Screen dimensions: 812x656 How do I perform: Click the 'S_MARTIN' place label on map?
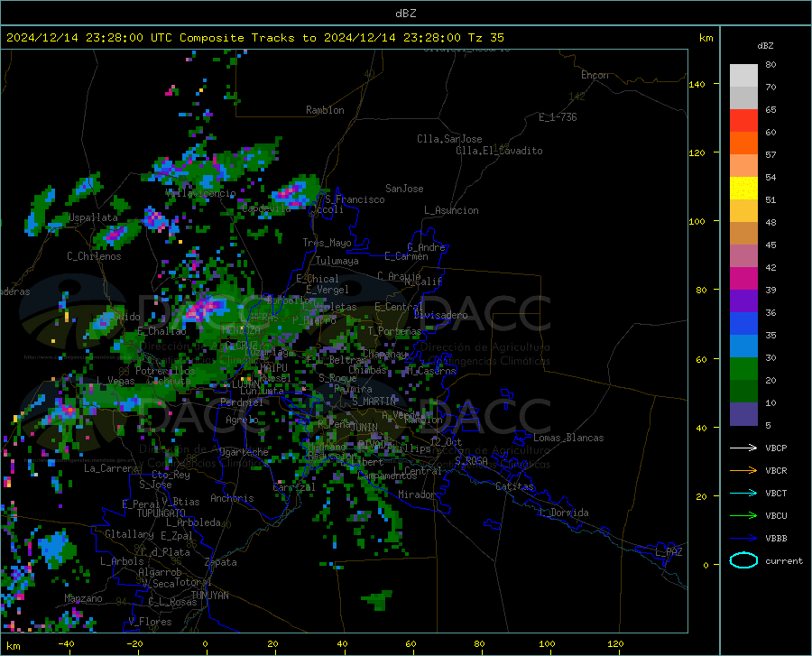click(x=374, y=401)
